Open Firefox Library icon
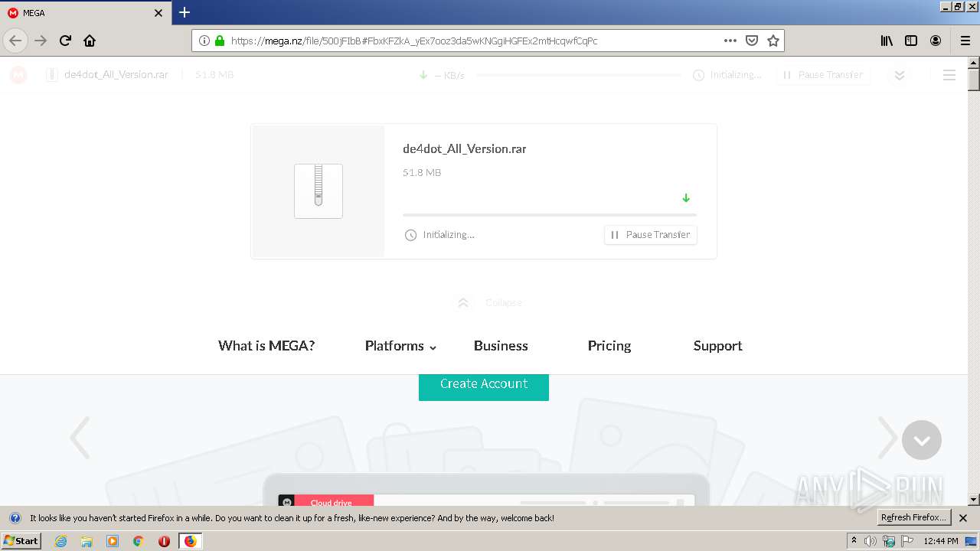The width and height of the screenshot is (980, 551). coord(887,41)
